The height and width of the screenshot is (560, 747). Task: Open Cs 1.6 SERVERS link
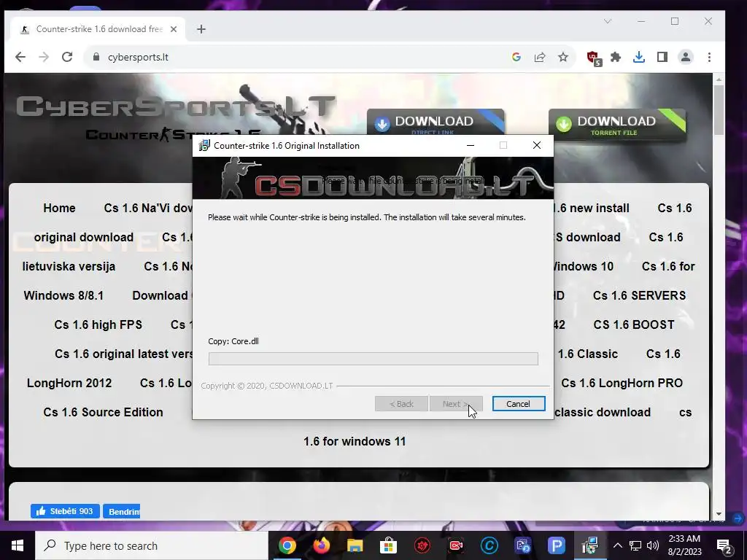tap(639, 295)
